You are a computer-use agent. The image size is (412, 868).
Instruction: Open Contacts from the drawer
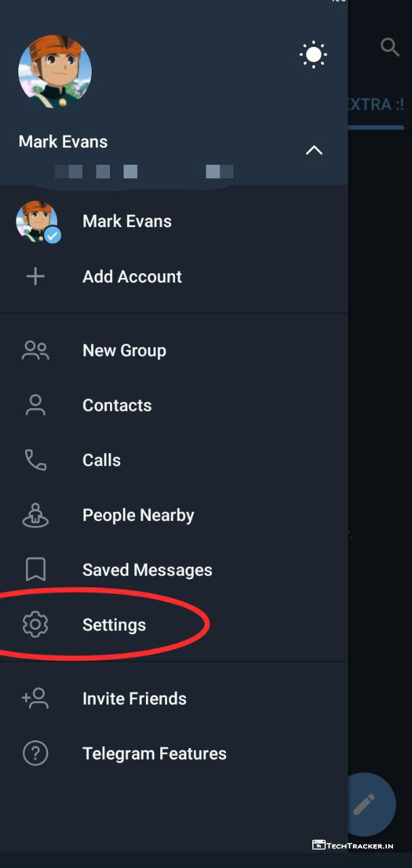(x=117, y=406)
